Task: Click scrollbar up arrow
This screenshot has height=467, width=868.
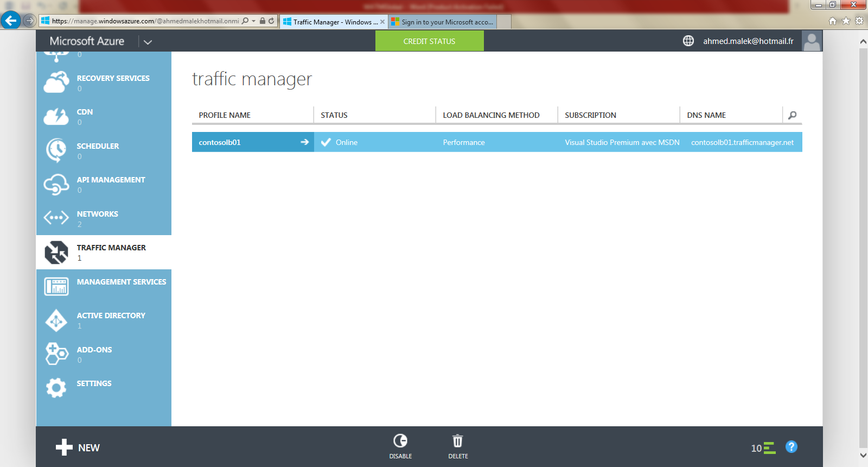Action: coord(863,41)
